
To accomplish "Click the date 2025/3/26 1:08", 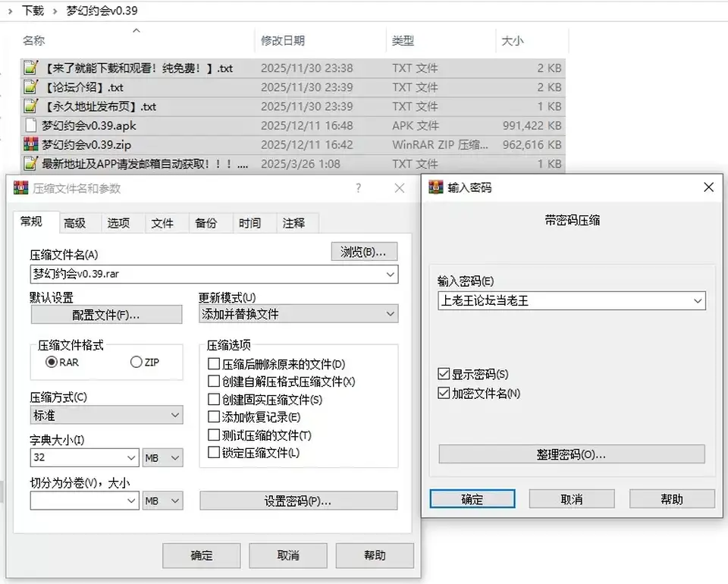I will click(300, 163).
